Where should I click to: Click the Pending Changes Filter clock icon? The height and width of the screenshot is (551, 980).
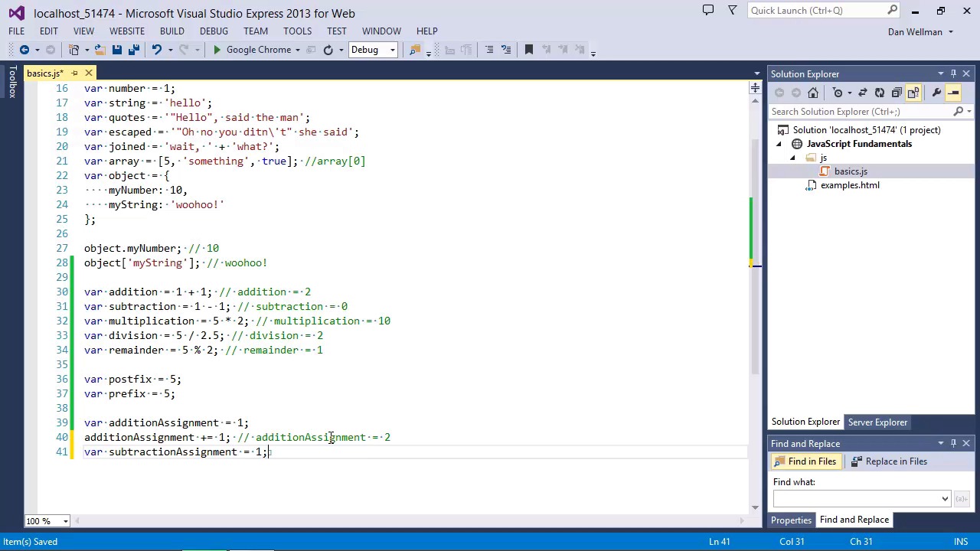click(838, 93)
